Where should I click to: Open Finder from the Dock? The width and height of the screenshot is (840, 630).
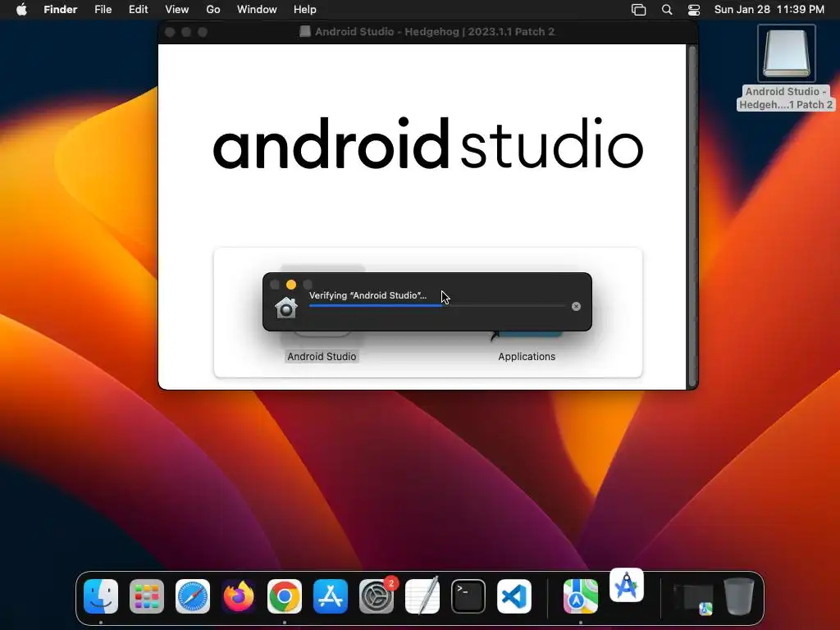(101, 596)
